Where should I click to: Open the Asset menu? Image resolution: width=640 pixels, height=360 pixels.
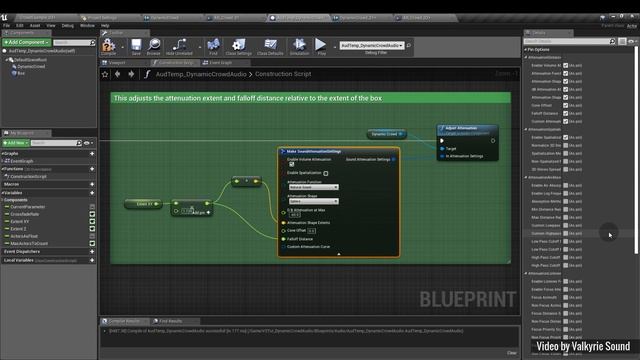35,26
